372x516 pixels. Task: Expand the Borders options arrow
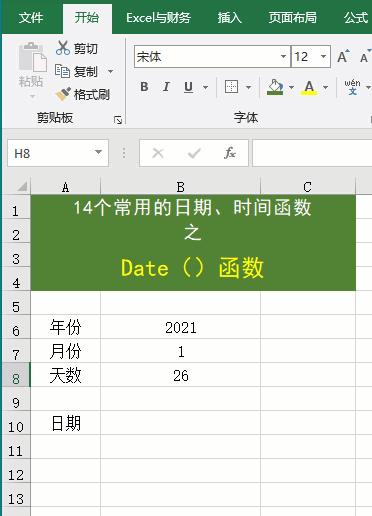tap(248, 87)
